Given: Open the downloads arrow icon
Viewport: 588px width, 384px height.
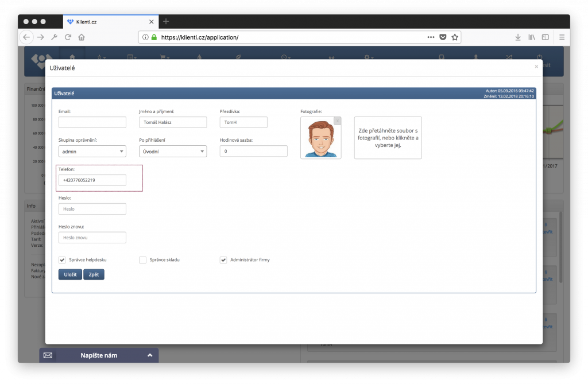Looking at the screenshot, I should click(x=518, y=37).
